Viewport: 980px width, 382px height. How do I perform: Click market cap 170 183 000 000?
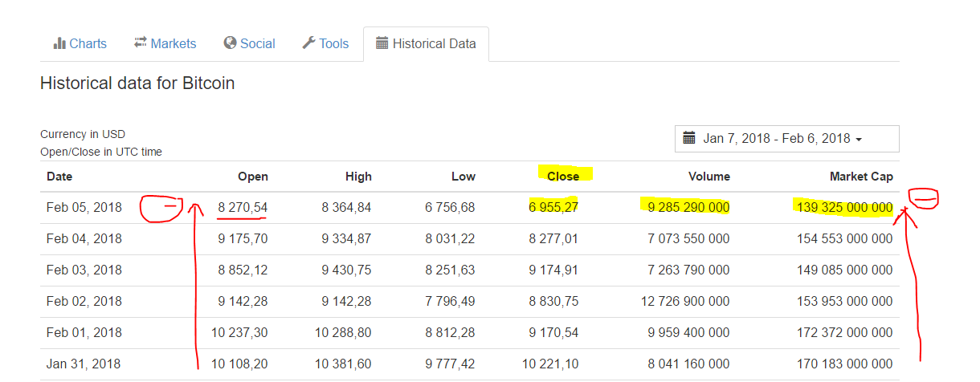click(x=844, y=364)
